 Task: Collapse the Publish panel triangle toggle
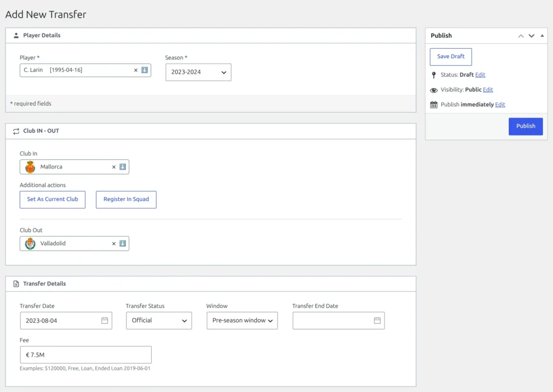tap(542, 36)
